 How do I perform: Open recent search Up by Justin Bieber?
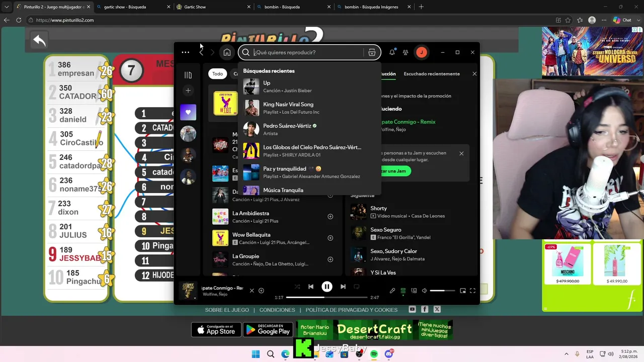pyautogui.click(x=309, y=86)
